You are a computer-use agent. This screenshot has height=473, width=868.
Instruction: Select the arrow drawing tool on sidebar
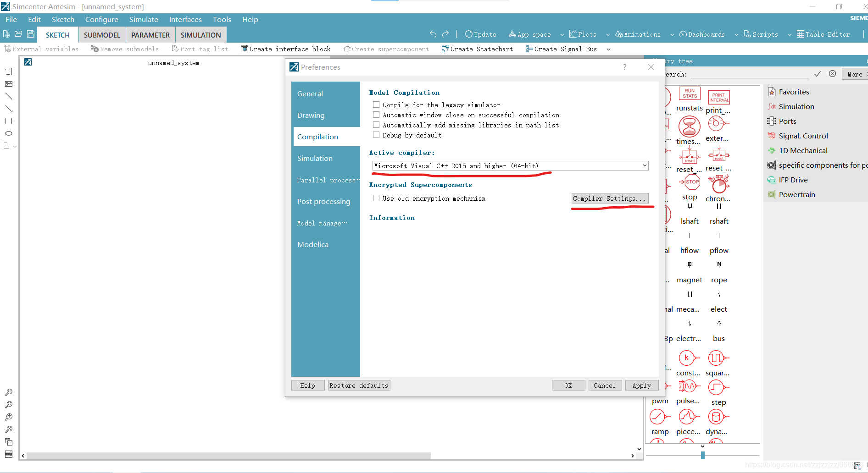pos(9,109)
